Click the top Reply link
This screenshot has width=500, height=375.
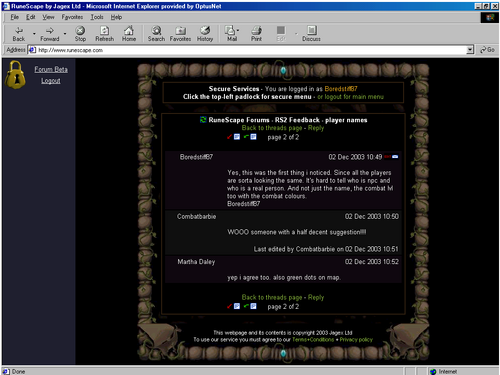316,128
